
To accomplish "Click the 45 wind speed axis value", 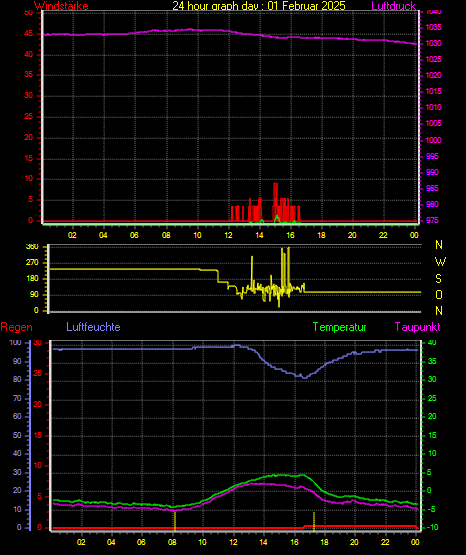I will tap(28, 34).
